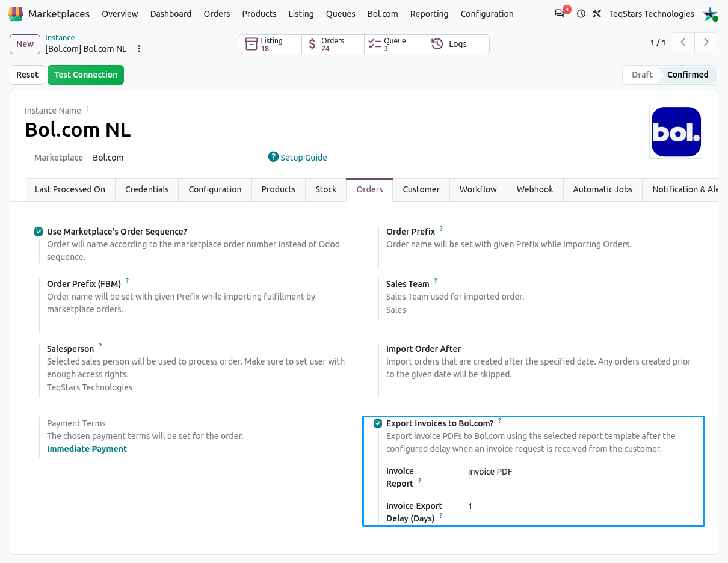Open the Reporting menu

429,13
